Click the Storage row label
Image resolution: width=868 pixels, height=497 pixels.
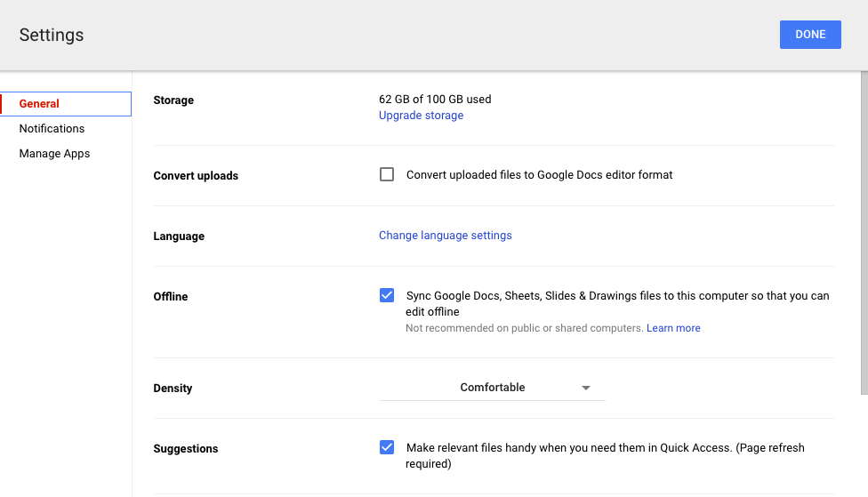pyautogui.click(x=173, y=100)
